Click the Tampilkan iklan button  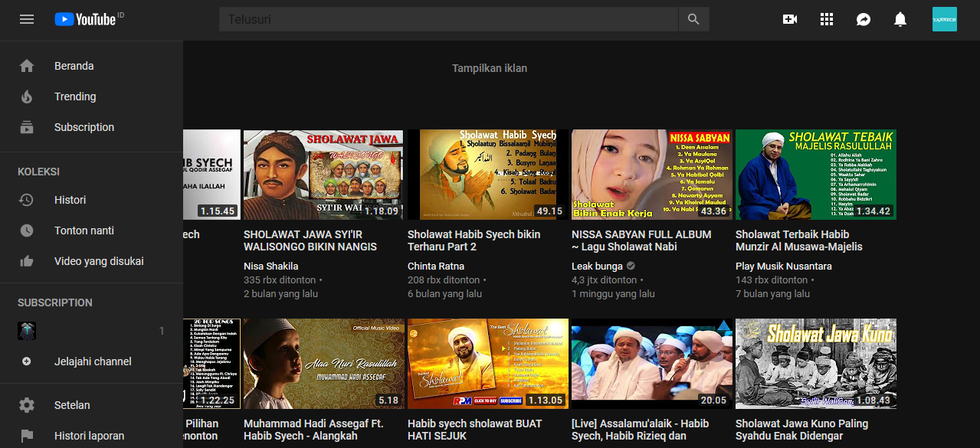tap(490, 68)
